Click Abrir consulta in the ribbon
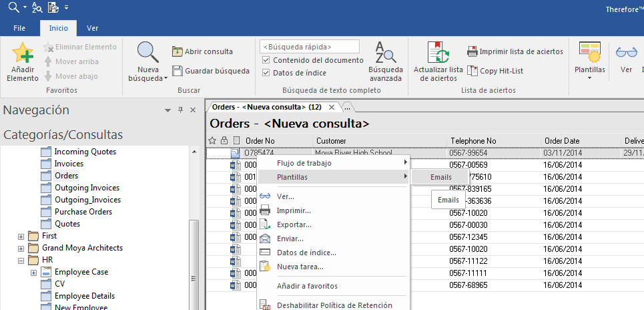This screenshot has width=644, height=310. [x=202, y=51]
